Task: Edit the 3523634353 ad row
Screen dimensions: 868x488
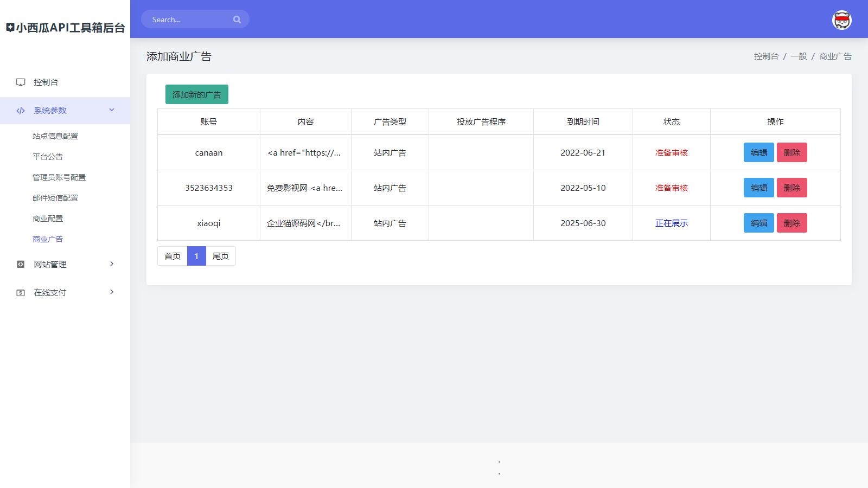Action: tap(758, 188)
